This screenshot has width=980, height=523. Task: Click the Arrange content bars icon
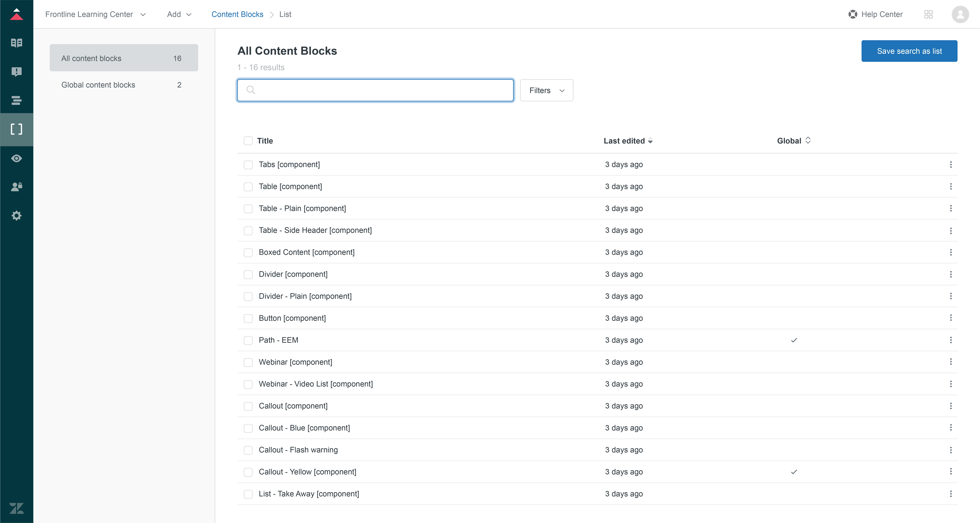[x=16, y=100]
